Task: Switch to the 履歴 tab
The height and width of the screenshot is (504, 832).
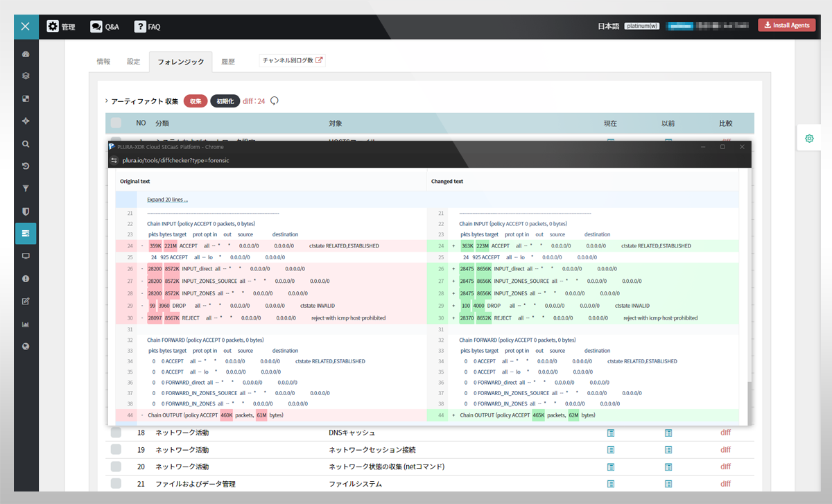Action: (228, 62)
